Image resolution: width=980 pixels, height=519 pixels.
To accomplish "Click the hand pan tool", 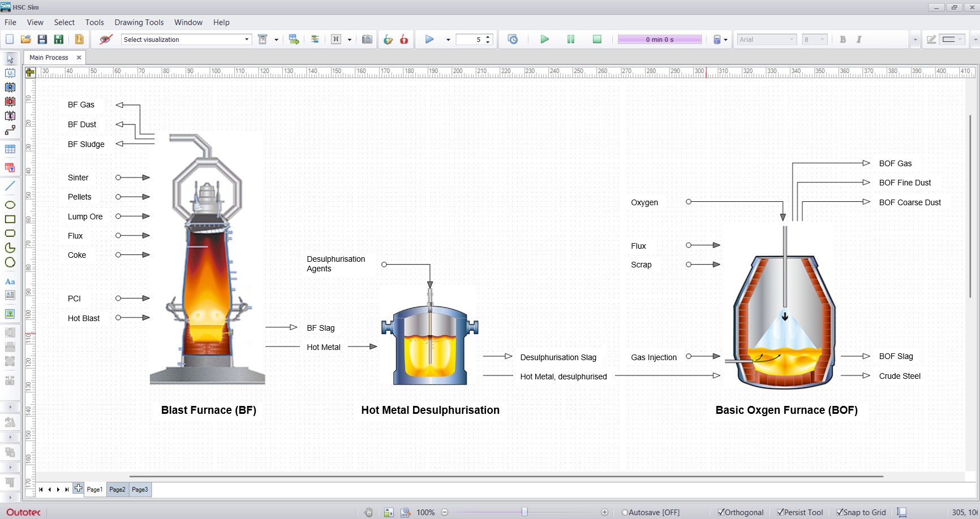I will (x=369, y=512).
